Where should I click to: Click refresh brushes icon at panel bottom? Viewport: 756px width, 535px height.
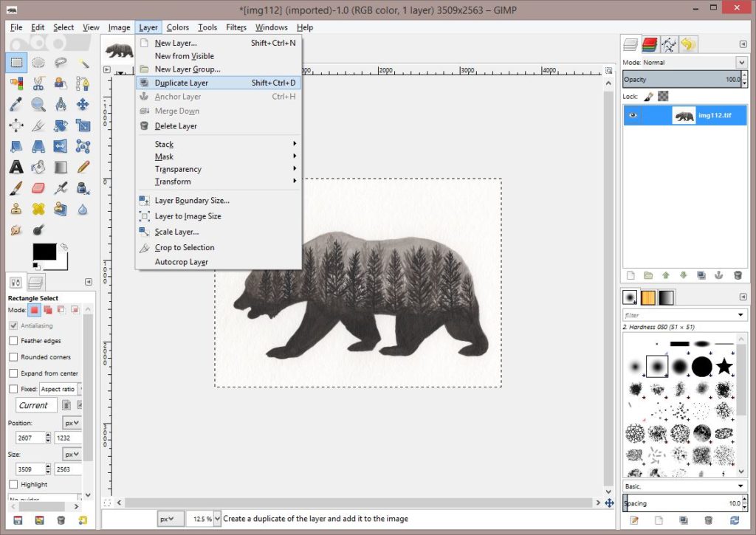[x=735, y=520]
